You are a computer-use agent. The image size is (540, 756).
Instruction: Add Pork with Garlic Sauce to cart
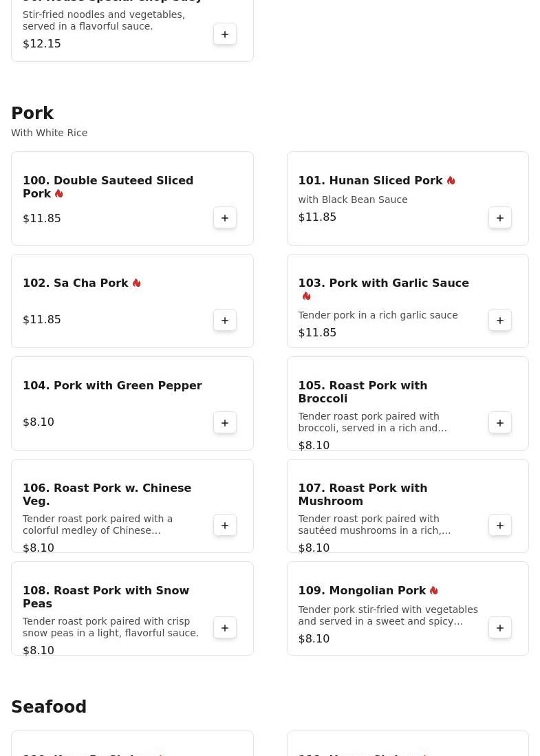[500, 321]
